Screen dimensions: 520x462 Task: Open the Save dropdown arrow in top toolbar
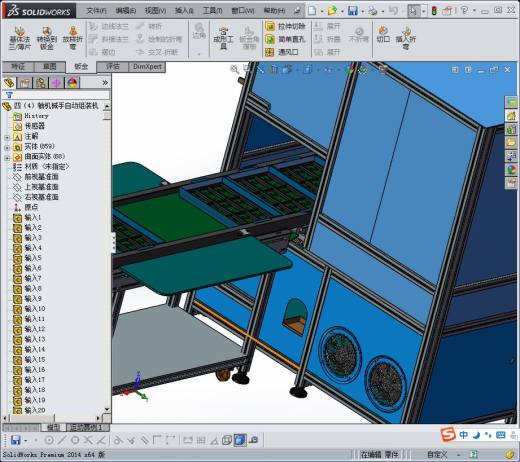363,12
